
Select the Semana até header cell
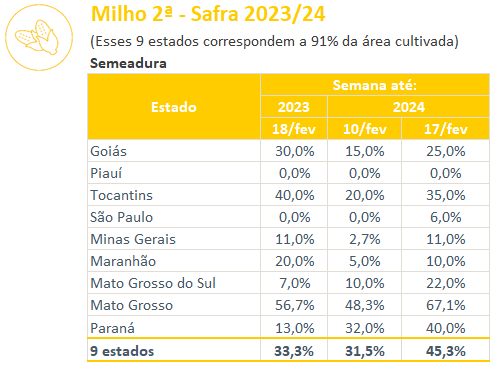[x=375, y=85]
